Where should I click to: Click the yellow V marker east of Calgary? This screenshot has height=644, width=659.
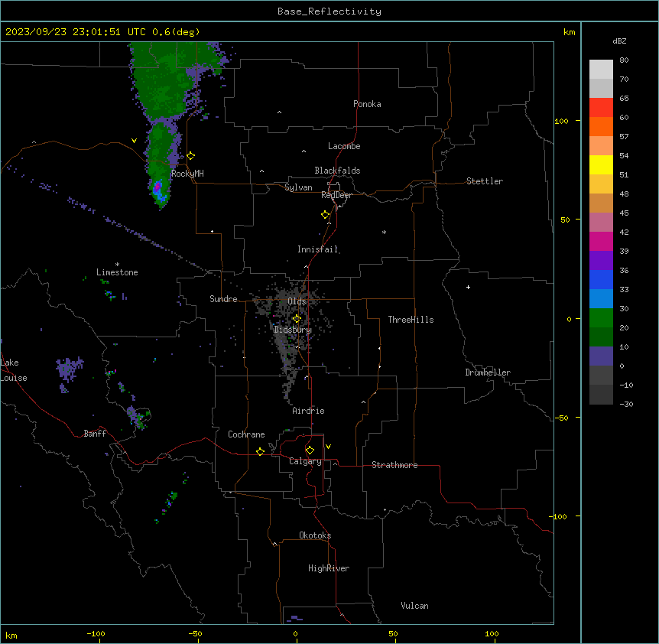[x=328, y=447]
